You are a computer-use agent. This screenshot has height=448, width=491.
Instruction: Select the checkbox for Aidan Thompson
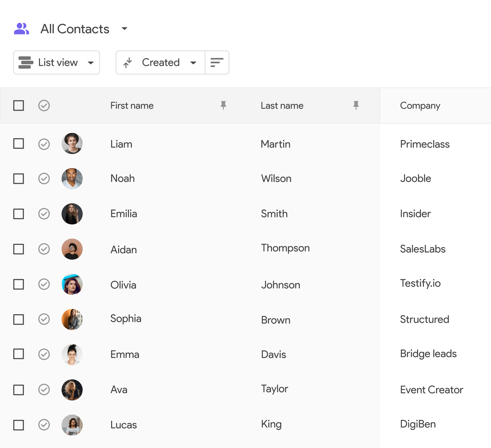[x=18, y=249]
